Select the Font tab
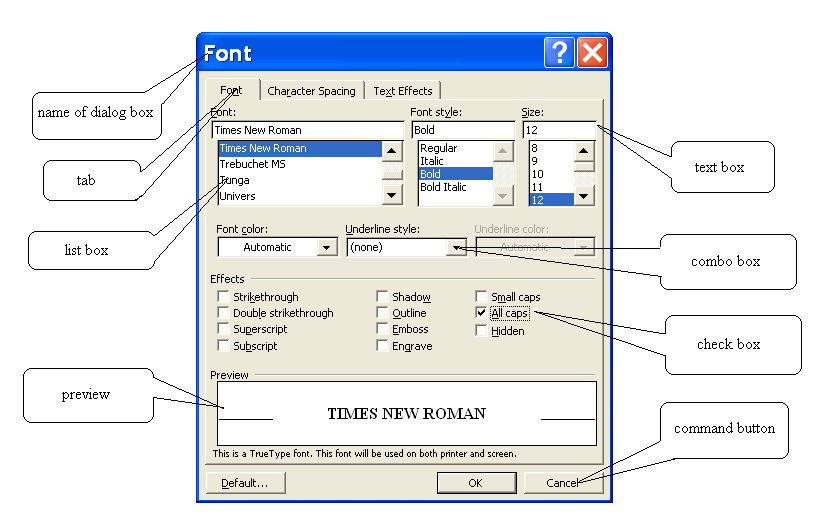 pyautogui.click(x=232, y=90)
